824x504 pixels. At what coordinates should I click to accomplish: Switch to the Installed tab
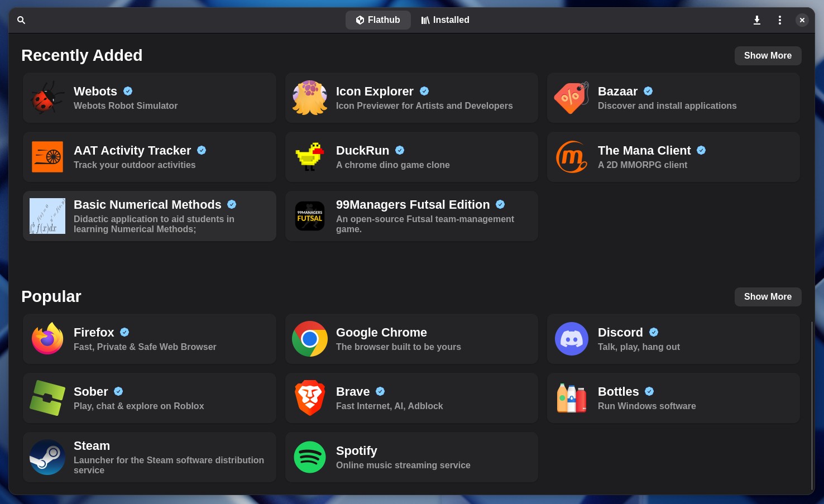(445, 20)
